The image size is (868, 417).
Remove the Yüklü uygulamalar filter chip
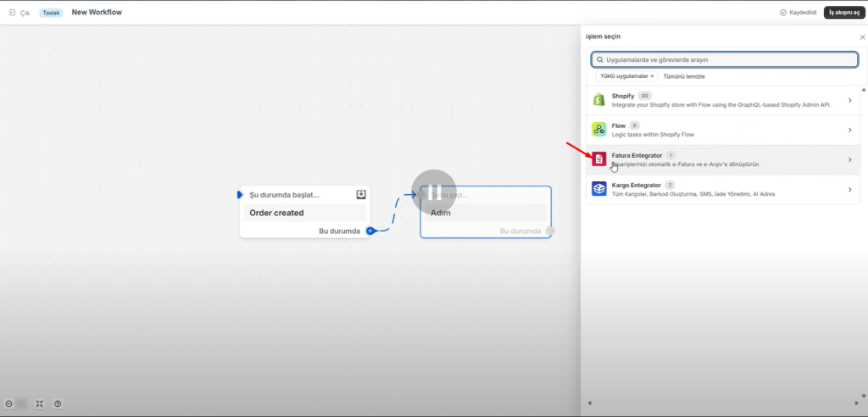coord(652,76)
